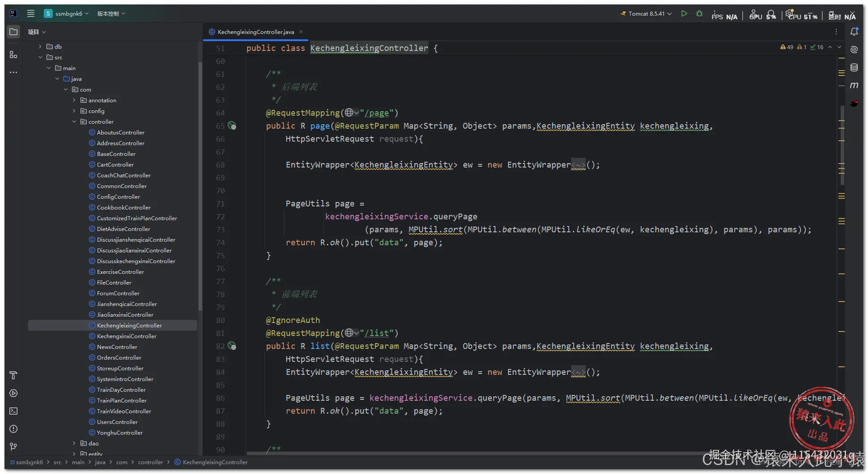Open the Tomcat 8.5.41 run configuration dropdown
Image resolution: width=868 pixels, height=474 pixels.
click(646, 13)
